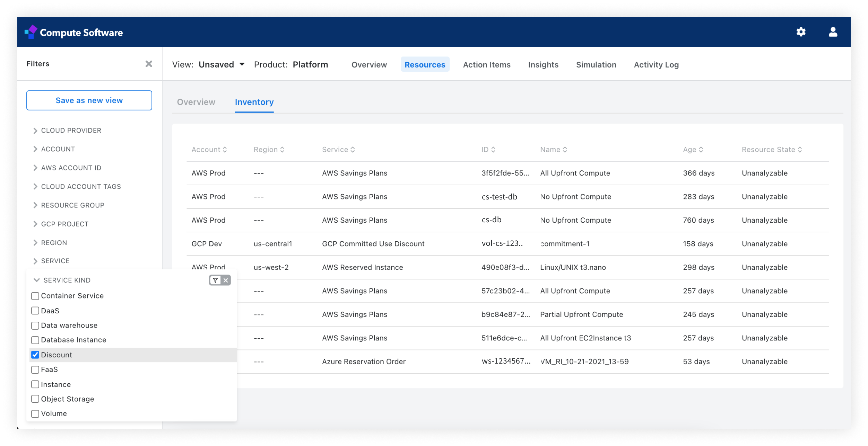Switch to the Inventory sub-tab
Screen dimensions: 868x446
pyautogui.click(x=254, y=102)
